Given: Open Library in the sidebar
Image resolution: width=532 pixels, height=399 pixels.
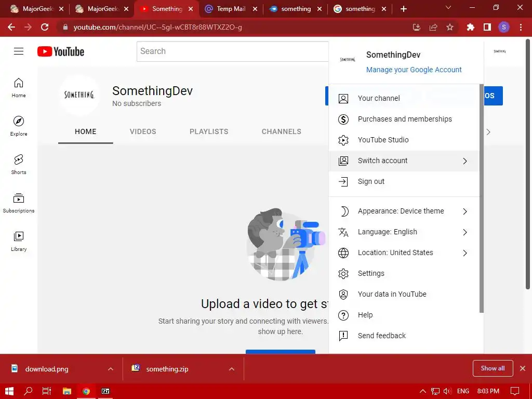Looking at the screenshot, I should pyautogui.click(x=19, y=241).
